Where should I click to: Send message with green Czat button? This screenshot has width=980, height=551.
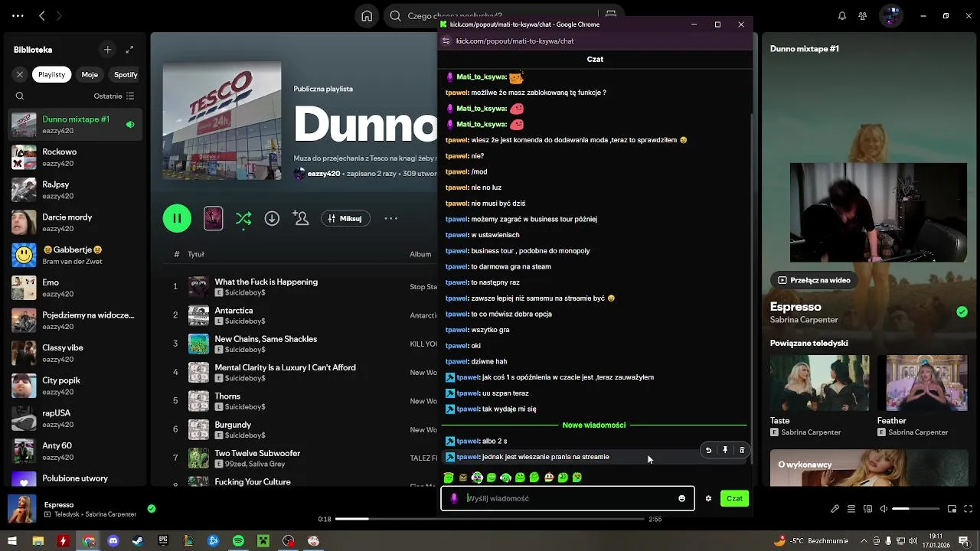(x=734, y=498)
